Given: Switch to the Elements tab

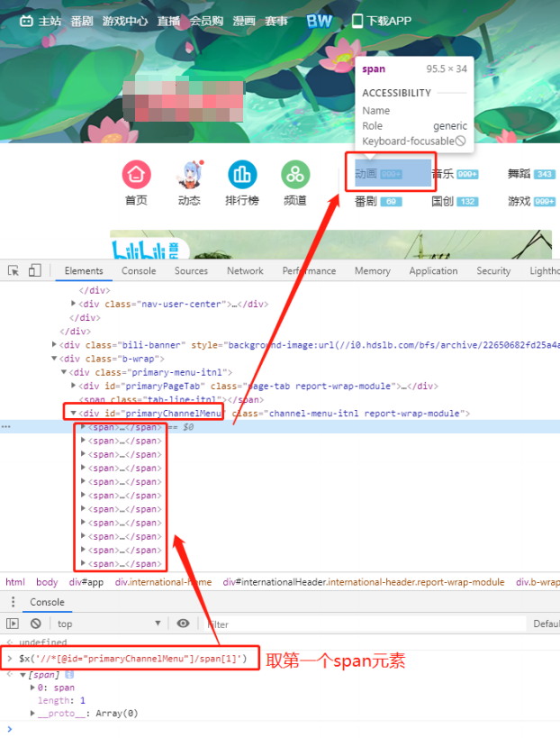Looking at the screenshot, I should [x=84, y=270].
